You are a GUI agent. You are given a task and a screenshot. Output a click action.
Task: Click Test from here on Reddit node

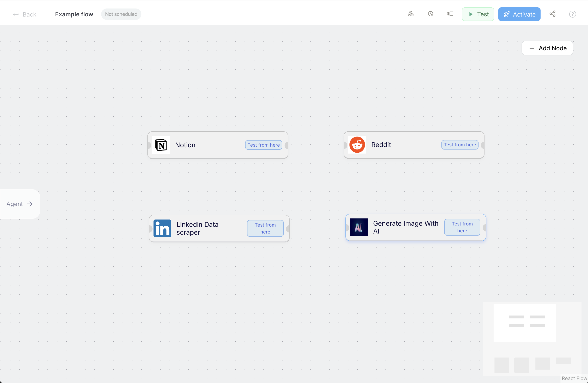[460, 145]
